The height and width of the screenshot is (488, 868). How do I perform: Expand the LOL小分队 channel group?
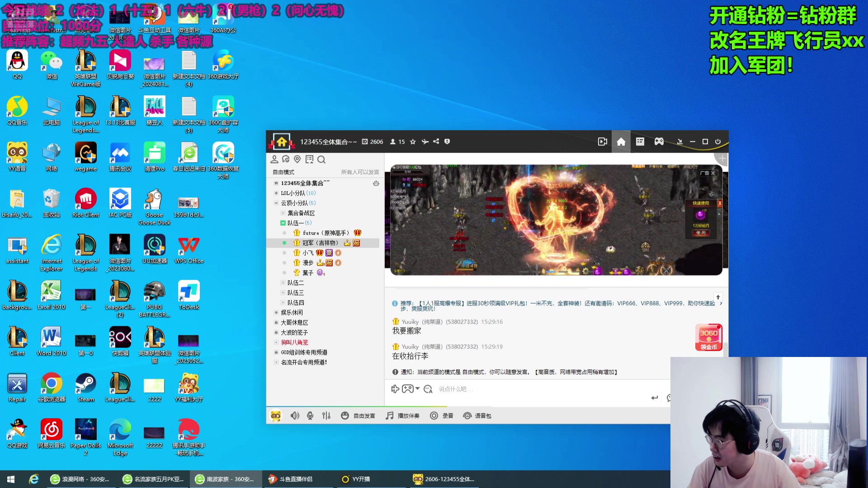[276, 193]
